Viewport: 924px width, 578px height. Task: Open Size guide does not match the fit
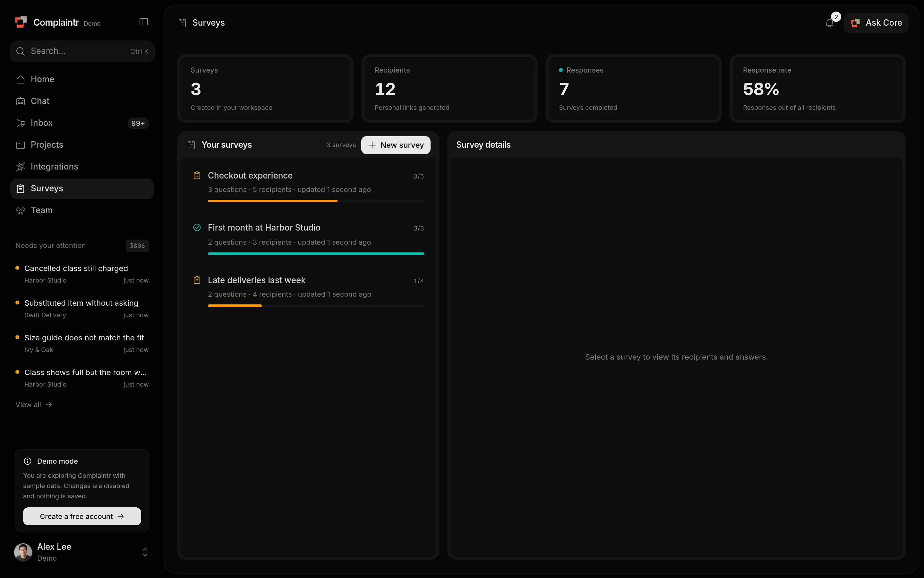tap(82, 343)
